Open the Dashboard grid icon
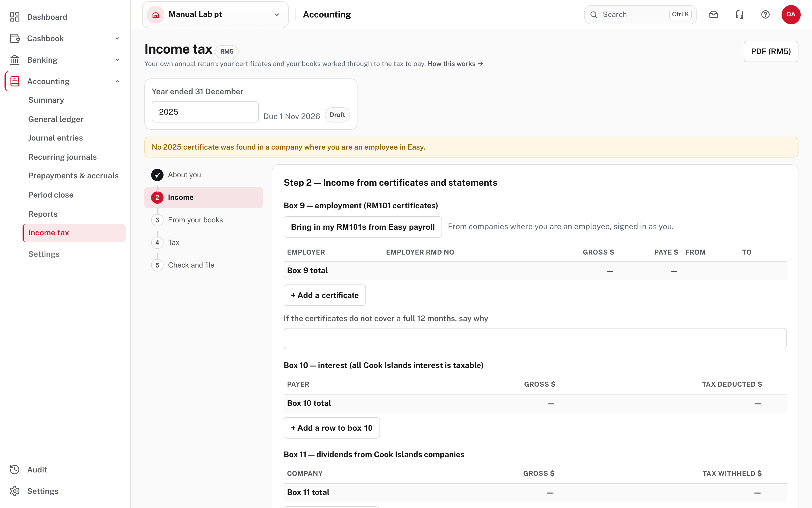Screen dimensions: 812x508 click(x=14, y=17)
